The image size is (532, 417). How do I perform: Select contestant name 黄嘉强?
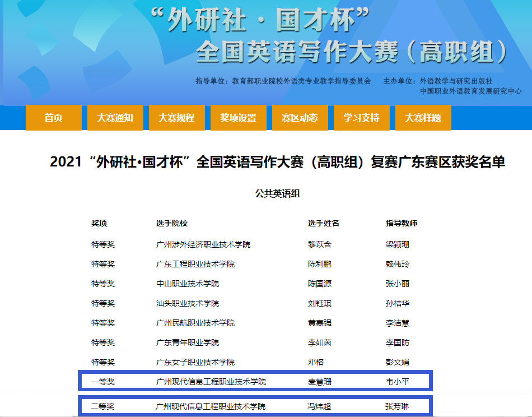320,323
